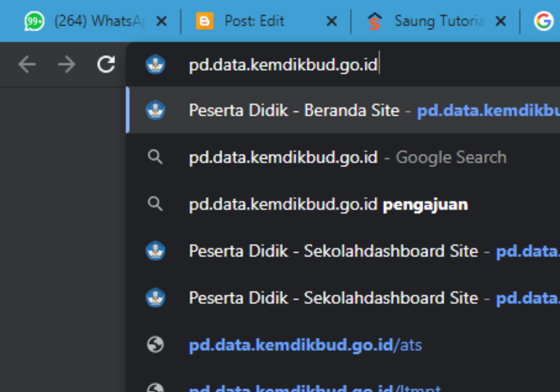The height and width of the screenshot is (392, 560).
Task: Close the WhatsApp tab
Action: [x=161, y=21]
